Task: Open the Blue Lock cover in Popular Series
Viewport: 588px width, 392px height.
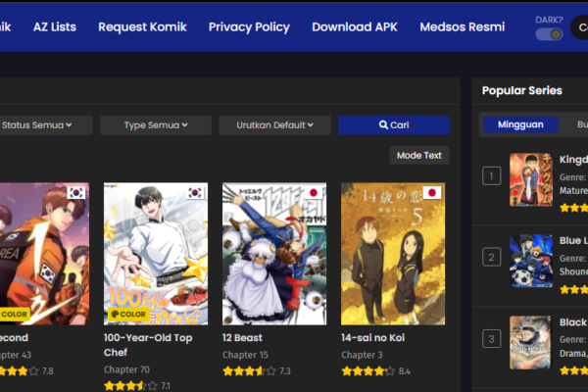Action: point(530,261)
